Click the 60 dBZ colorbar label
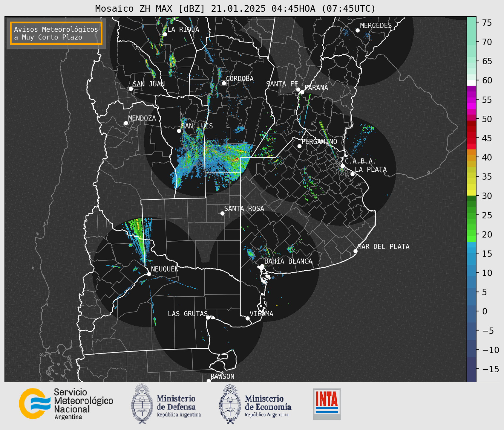The image size is (504, 430). [x=486, y=80]
